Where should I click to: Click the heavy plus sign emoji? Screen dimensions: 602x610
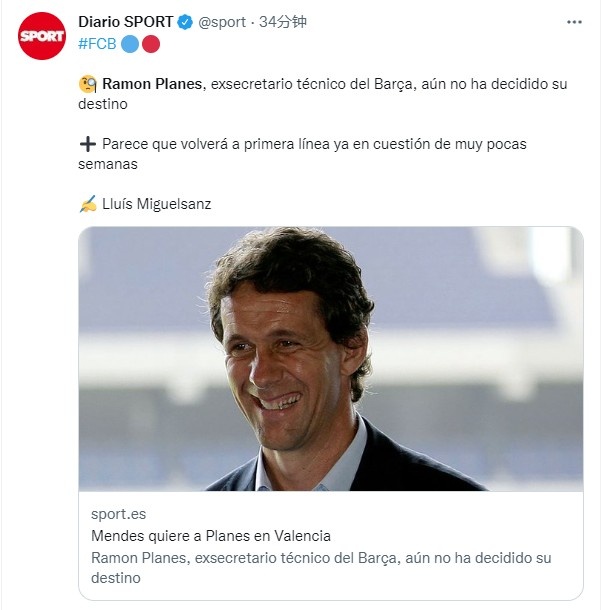[x=87, y=144]
